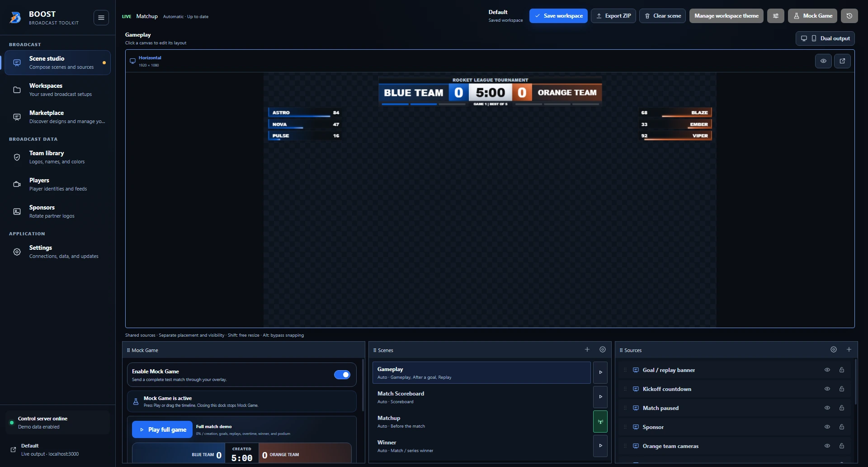Screen dimensions: 868x467
Task: Add a new source with plus icon
Action: 849,349
